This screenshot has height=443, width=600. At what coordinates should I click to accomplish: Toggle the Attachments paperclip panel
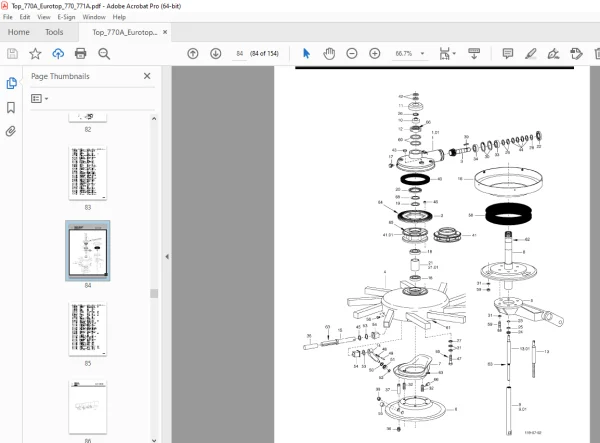(x=11, y=132)
